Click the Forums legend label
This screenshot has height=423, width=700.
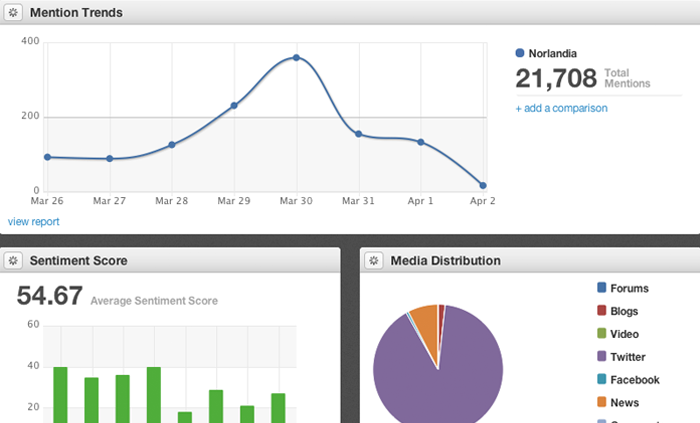pos(629,288)
